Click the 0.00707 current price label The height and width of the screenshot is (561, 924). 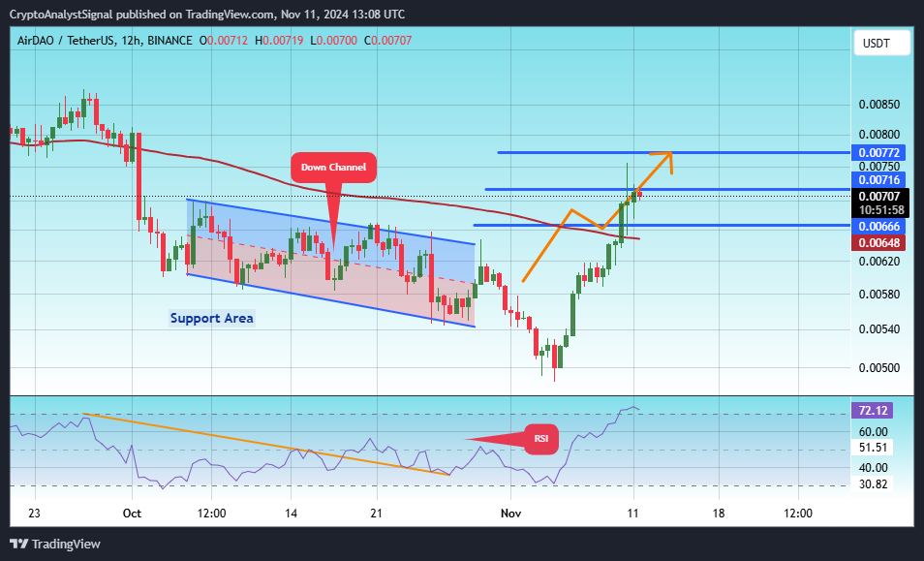pyautogui.click(x=878, y=197)
